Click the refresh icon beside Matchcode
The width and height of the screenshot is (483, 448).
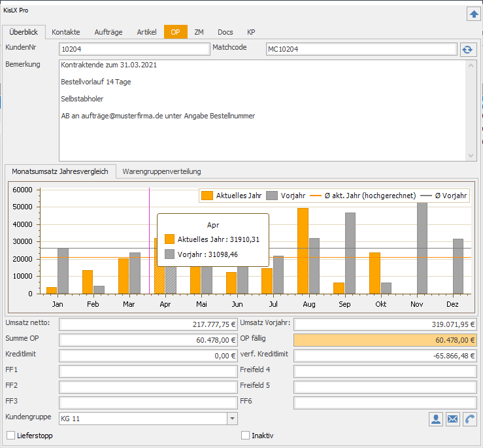pos(467,49)
